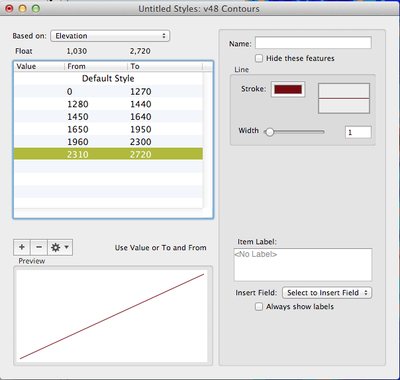Click the highlighted 2310 From cell
Image resolution: width=400 pixels, height=380 pixels.
coord(78,154)
